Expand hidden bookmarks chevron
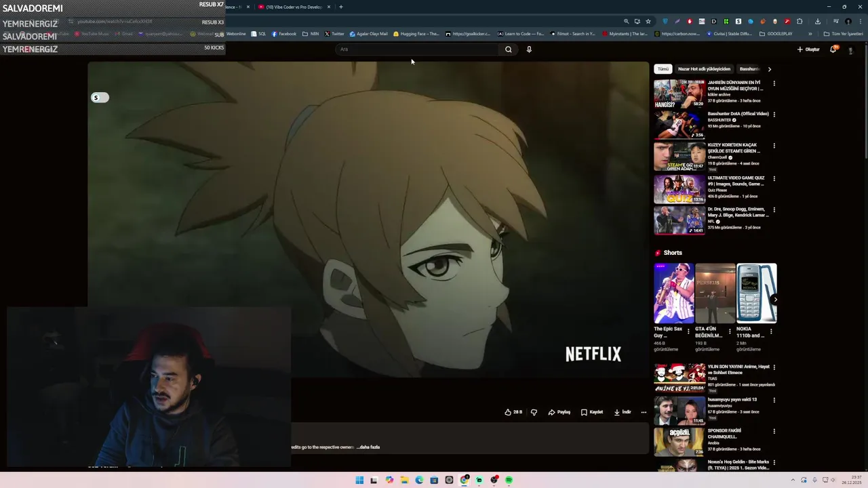Image resolution: width=868 pixels, height=488 pixels. pyautogui.click(x=810, y=34)
